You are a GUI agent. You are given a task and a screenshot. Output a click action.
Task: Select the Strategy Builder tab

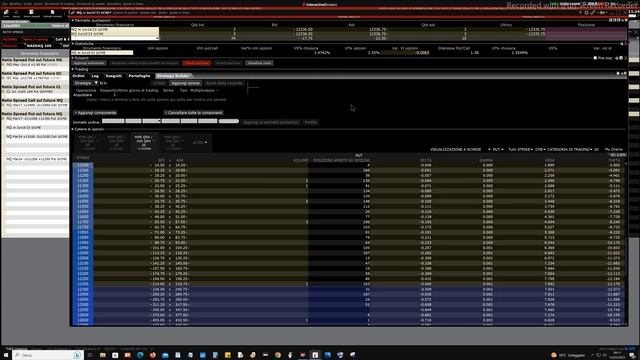point(173,76)
